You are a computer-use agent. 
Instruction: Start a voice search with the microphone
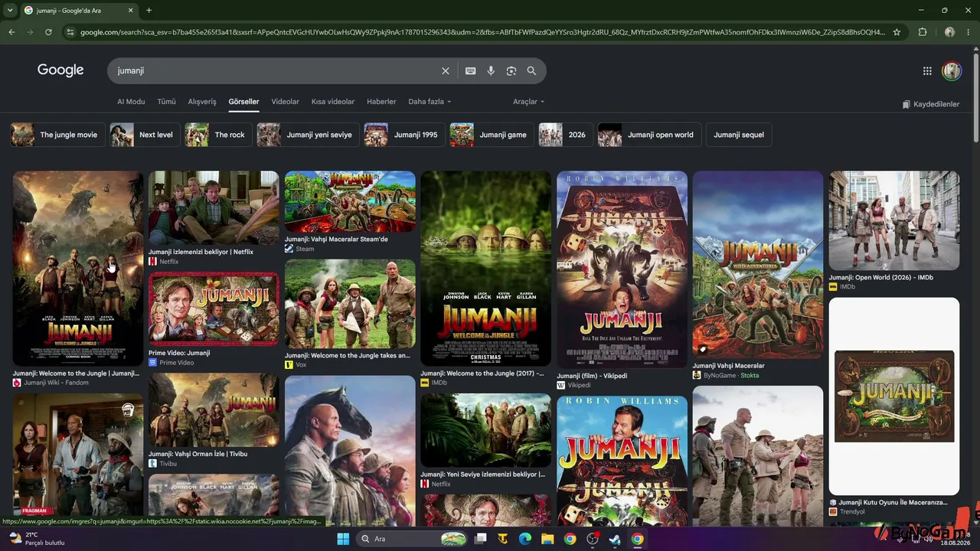(x=491, y=71)
